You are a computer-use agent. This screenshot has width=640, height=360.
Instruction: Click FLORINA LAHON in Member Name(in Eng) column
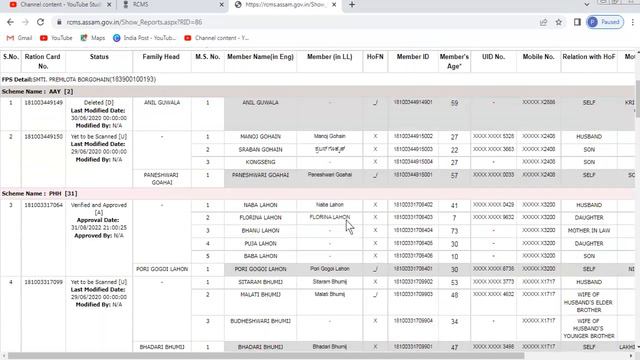point(260,218)
